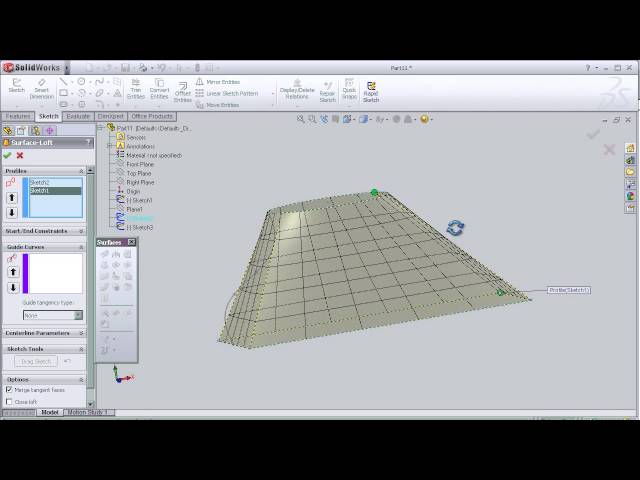Open the FeatureManager design tree tab icon
This screenshot has height=480, width=640.
(x=8, y=131)
